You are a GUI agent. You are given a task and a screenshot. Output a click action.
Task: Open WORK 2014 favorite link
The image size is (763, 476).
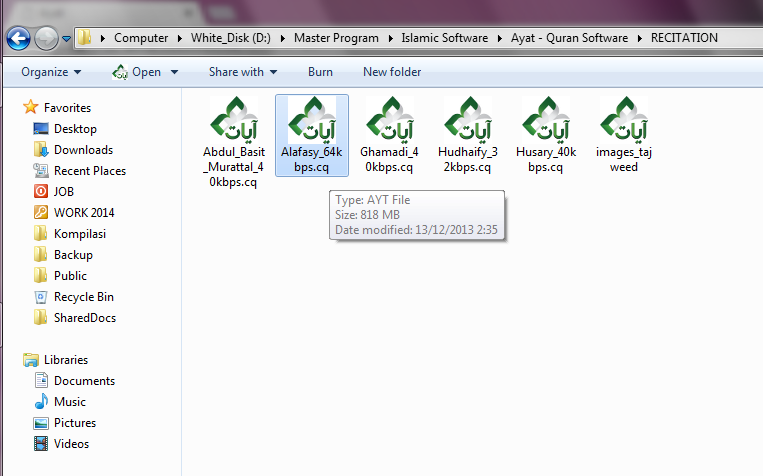click(74, 213)
